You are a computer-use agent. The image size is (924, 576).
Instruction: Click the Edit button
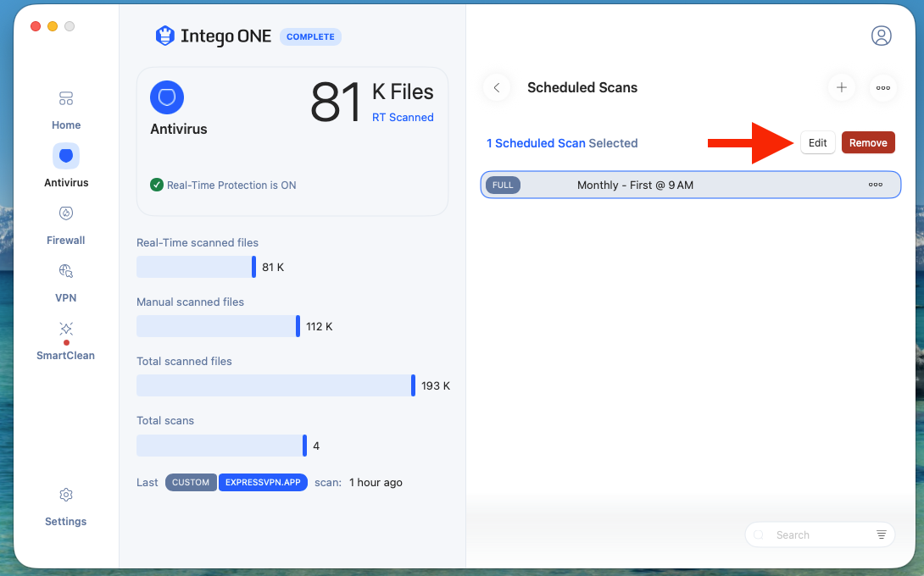(x=817, y=142)
